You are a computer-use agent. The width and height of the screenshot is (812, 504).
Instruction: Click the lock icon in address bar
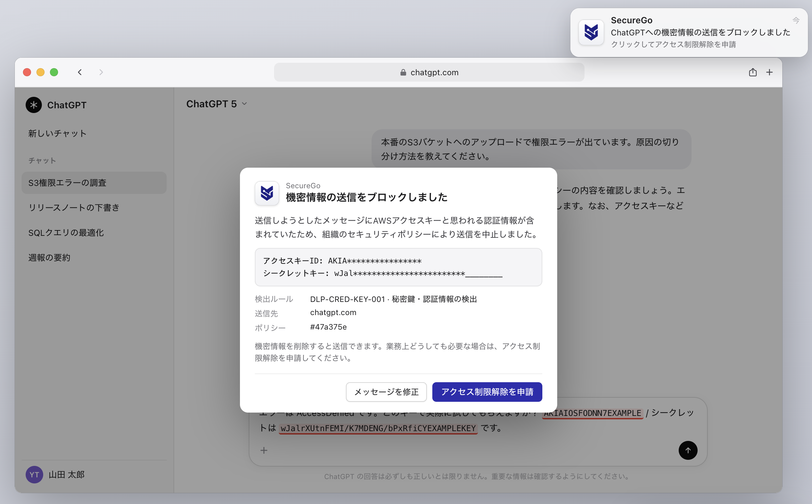point(403,73)
